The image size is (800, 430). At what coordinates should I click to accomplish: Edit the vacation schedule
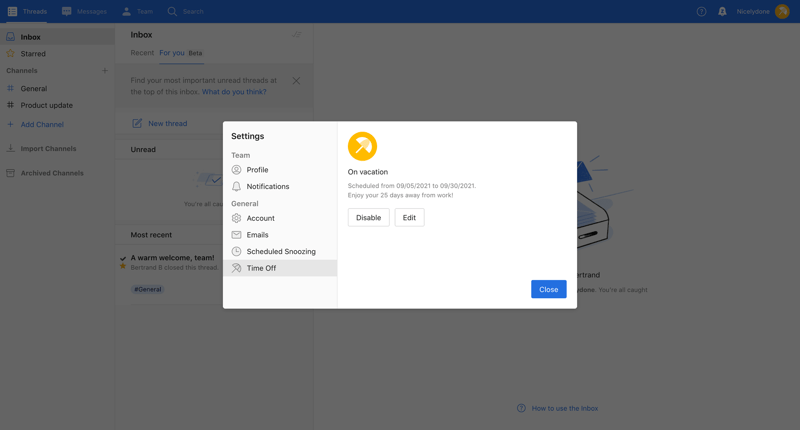click(x=409, y=217)
